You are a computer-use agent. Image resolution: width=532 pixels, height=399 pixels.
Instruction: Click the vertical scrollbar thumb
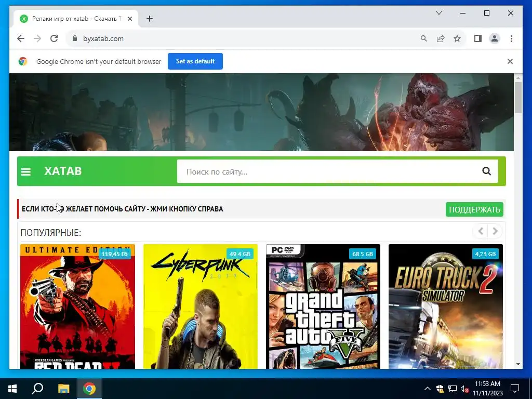pyautogui.click(x=518, y=98)
